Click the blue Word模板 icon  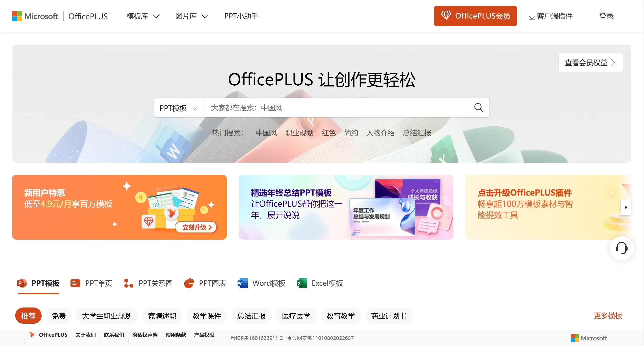point(242,283)
